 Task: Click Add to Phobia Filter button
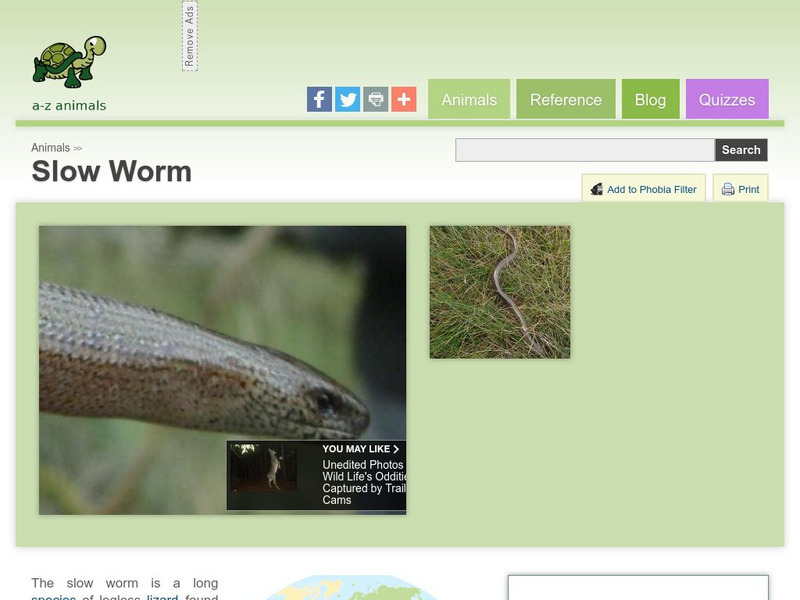(643, 189)
